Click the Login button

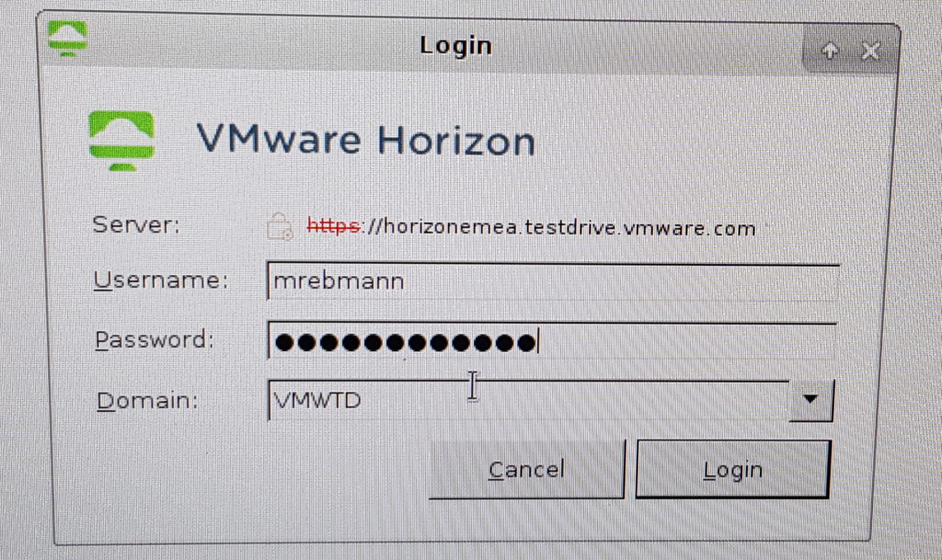(733, 469)
